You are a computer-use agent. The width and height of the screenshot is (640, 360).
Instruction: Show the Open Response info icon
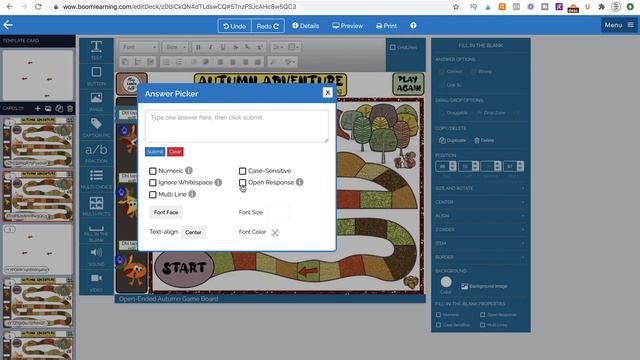300,182
